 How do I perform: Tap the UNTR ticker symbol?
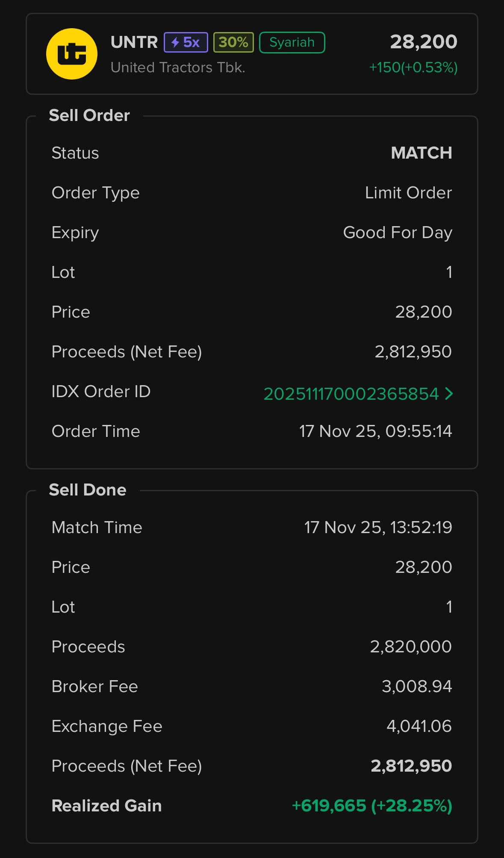[x=134, y=42]
